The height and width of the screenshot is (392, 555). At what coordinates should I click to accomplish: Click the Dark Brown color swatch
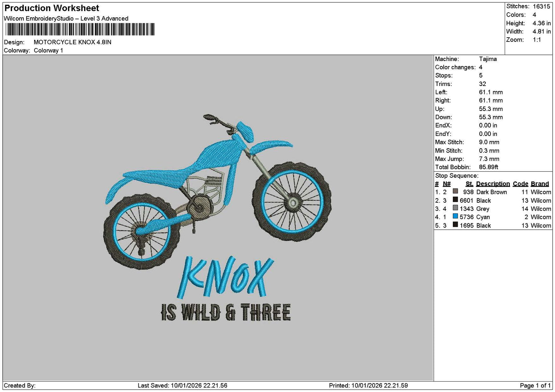(x=455, y=191)
